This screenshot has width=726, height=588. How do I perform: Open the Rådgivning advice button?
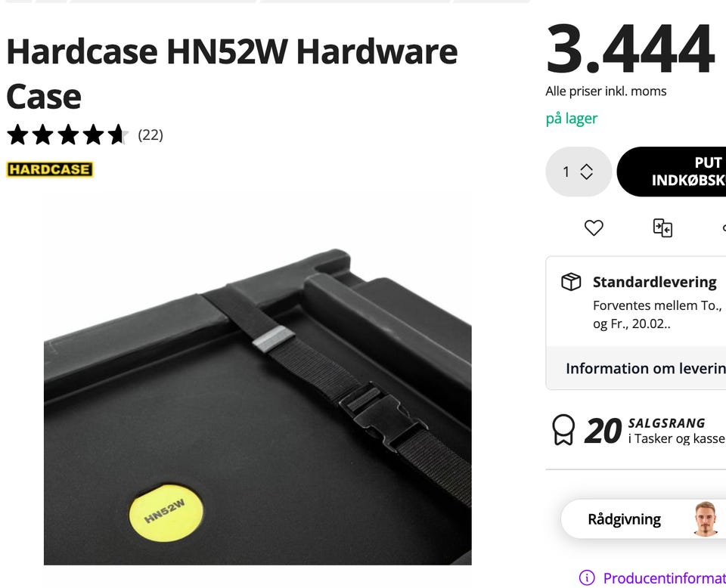(644, 518)
